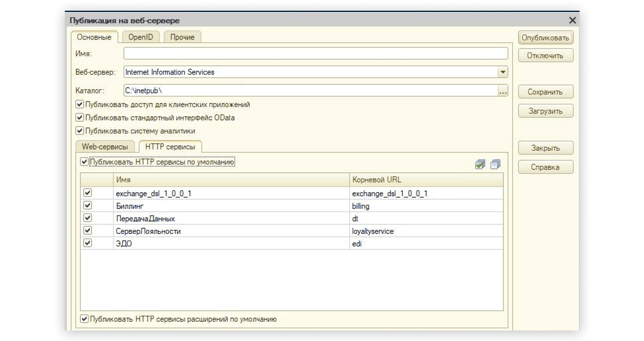644x341 pixels.
Task: Select the dt root URL cell
Action: click(426, 218)
